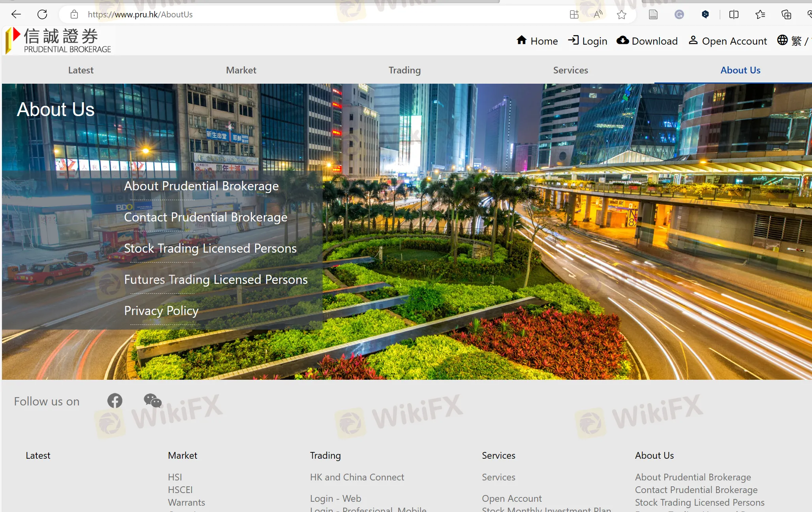Click the Read aloud icon

[598, 15]
